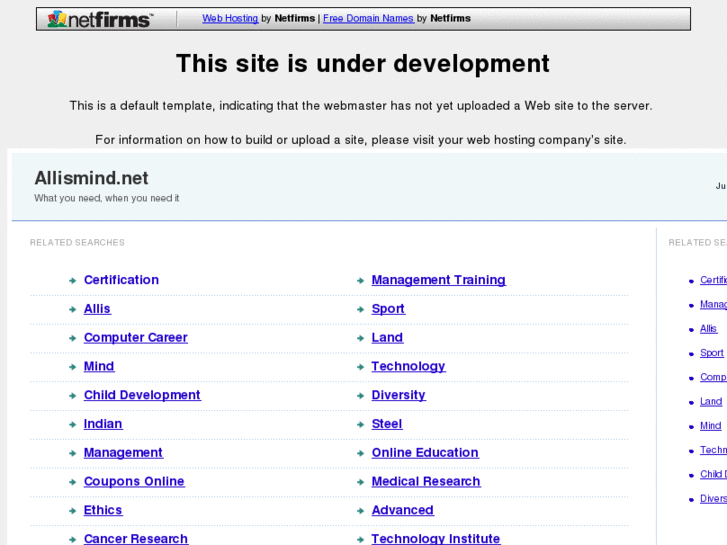The height and width of the screenshot is (545, 727).
Task: Click the Netfirms logo
Action: (100, 19)
